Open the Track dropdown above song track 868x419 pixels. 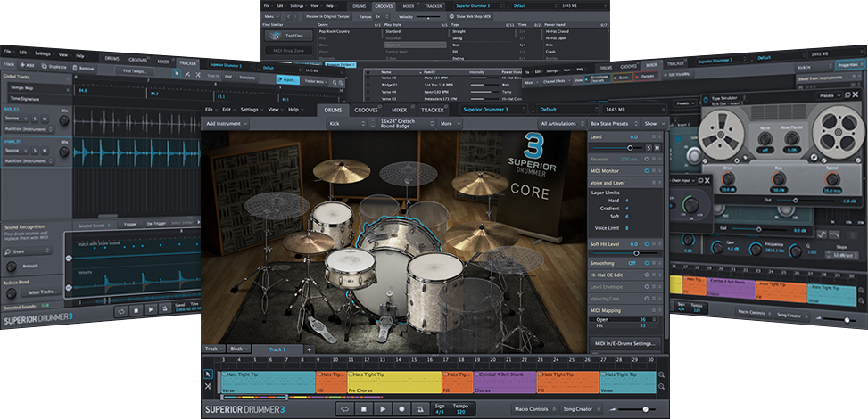pyautogui.click(x=214, y=349)
